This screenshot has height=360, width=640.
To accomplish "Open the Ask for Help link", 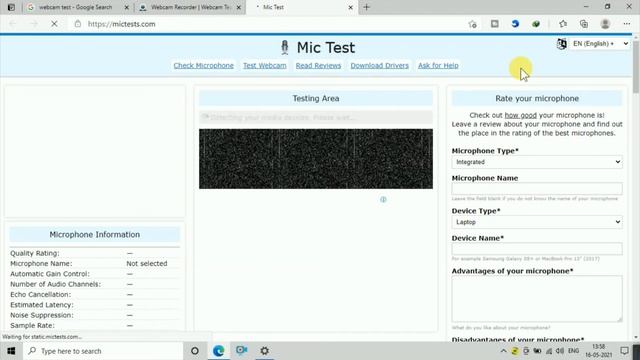I will point(438,65).
